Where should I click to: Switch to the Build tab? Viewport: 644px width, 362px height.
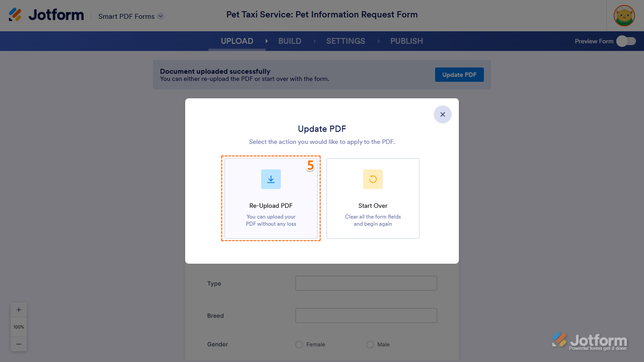click(290, 41)
